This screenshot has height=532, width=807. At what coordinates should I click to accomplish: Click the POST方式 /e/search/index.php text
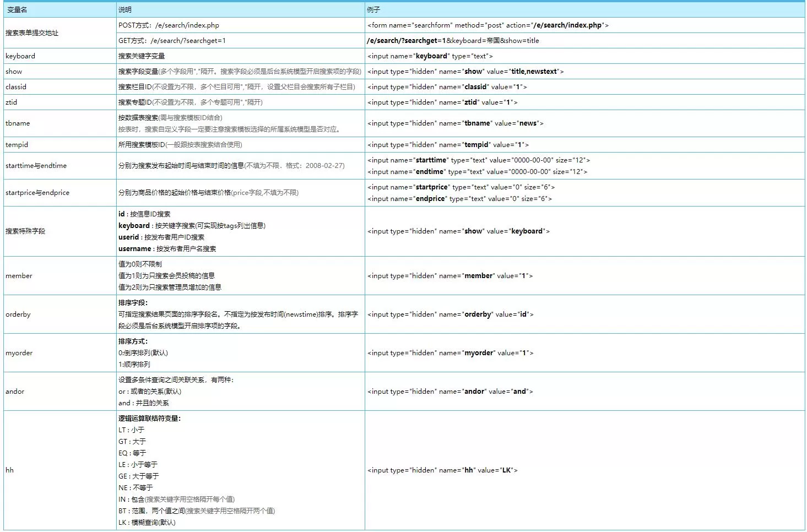pyautogui.click(x=169, y=25)
